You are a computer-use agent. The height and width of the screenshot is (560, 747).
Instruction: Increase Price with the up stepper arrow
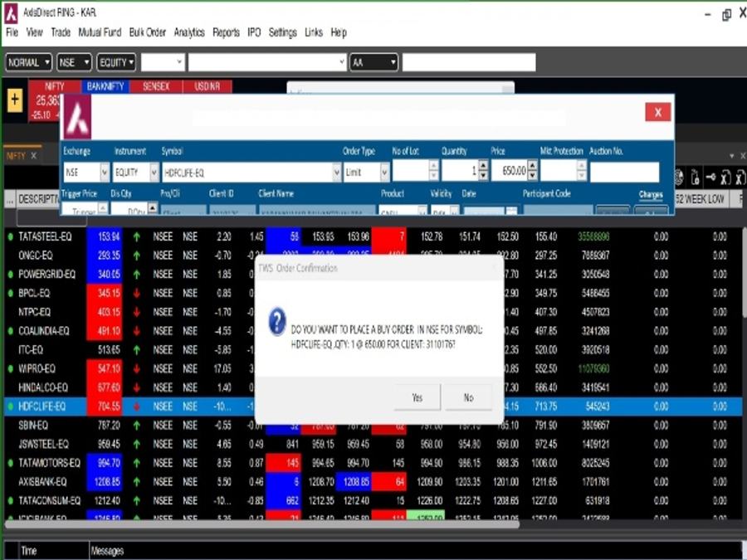(533, 166)
